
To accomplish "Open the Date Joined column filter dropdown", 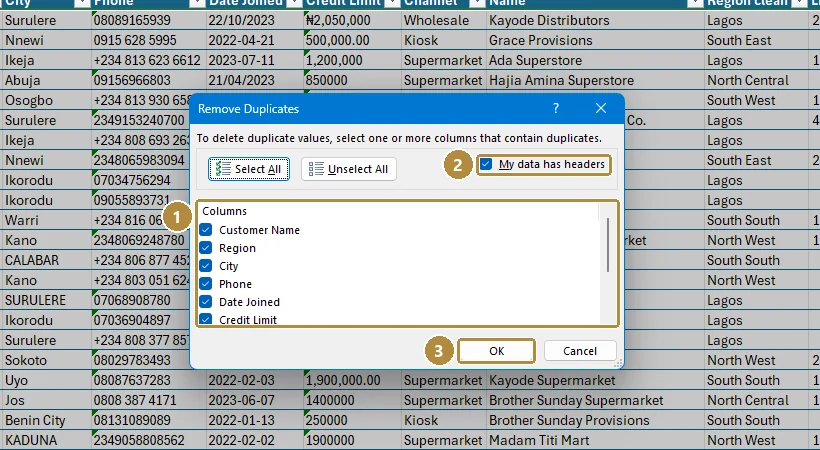I will pyautogui.click(x=294, y=3).
